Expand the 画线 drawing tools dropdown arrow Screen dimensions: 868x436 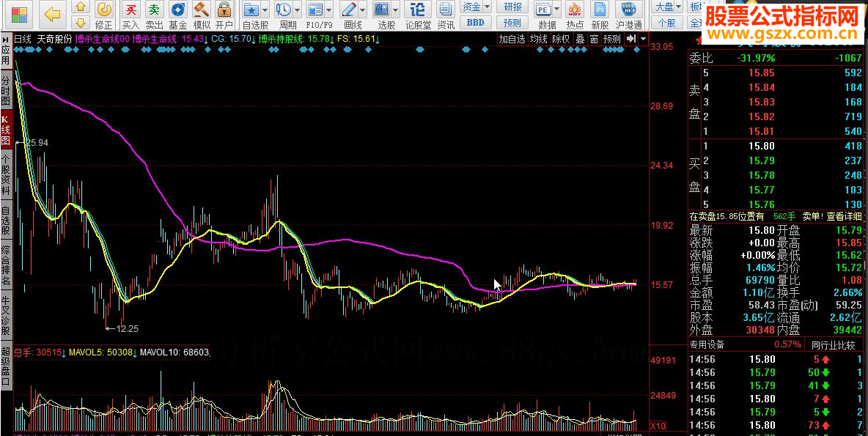coord(362,10)
